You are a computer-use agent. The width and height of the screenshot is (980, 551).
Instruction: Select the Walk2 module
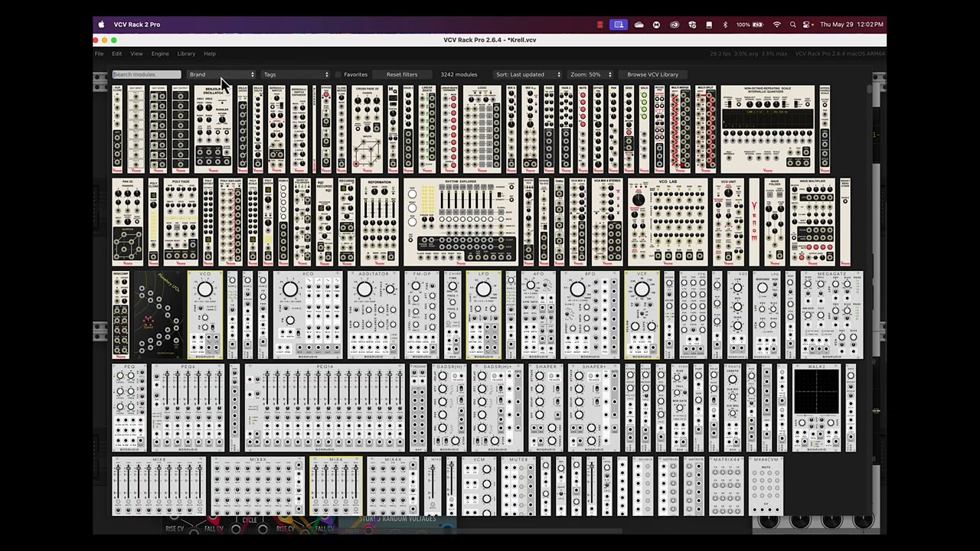point(816,408)
